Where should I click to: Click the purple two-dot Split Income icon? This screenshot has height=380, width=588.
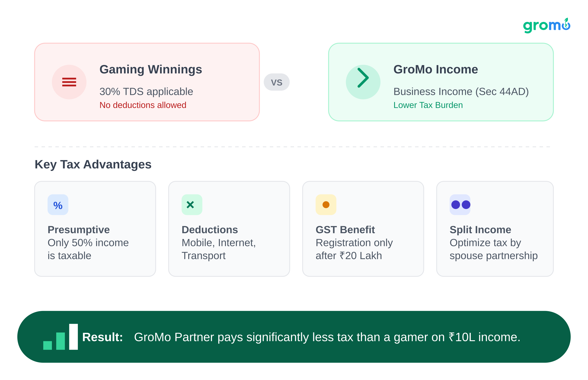(x=460, y=205)
